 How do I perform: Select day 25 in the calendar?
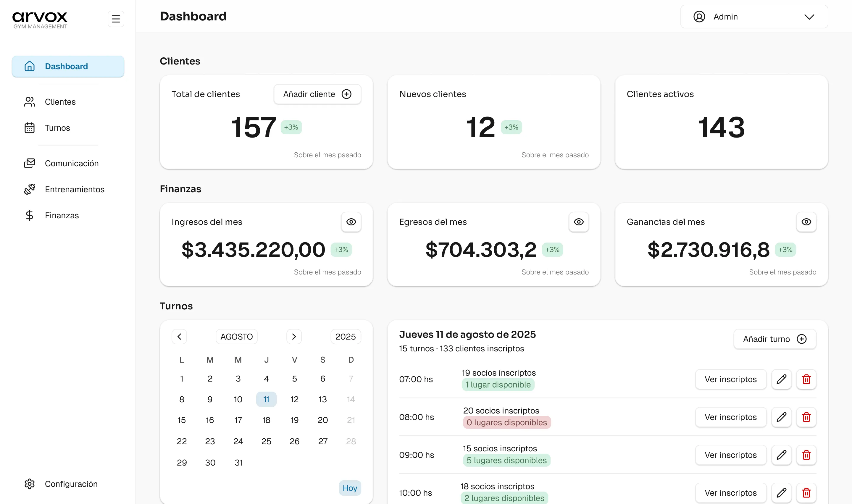pos(266,441)
